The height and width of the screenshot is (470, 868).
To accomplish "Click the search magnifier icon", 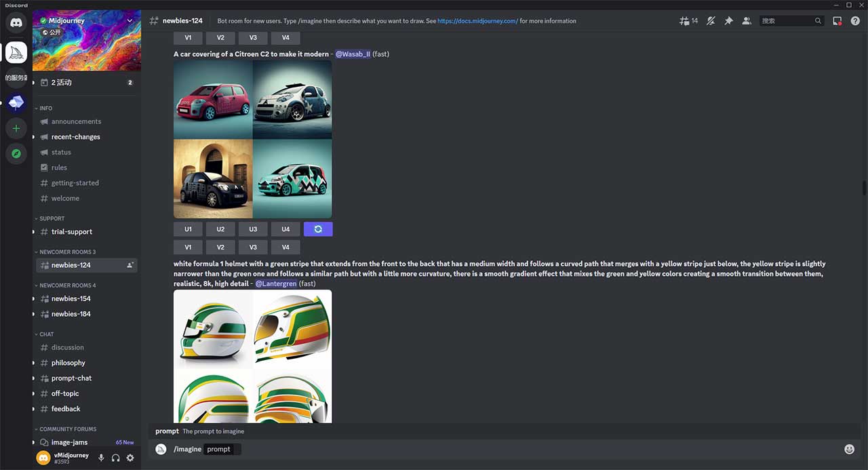I will click(818, 21).
